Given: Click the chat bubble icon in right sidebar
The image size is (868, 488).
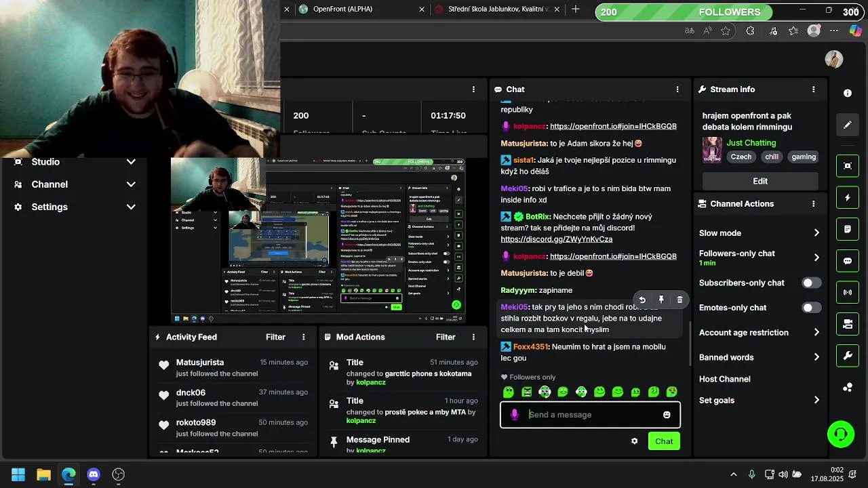Looking at the screenshot, I should pyautogui.click(x=848, y=261).
